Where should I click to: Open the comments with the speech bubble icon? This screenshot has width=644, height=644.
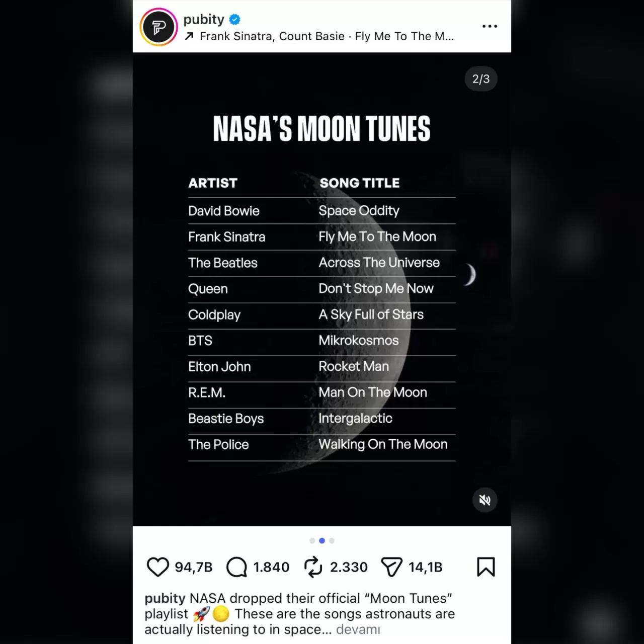tap(236, 567)
